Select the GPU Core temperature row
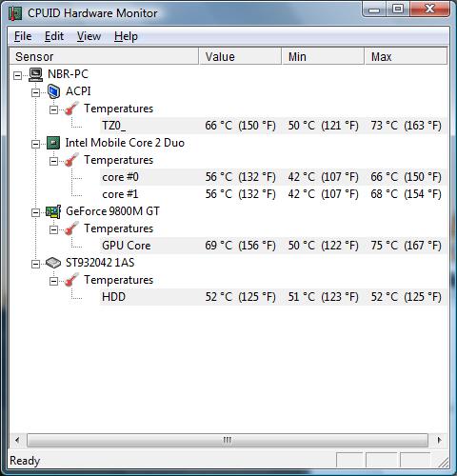457x476 pixels. tap(273, 246)
